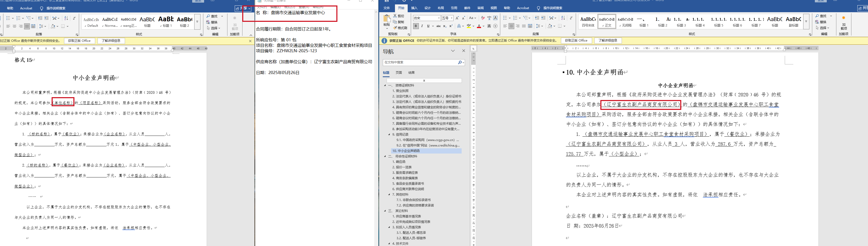
Task: Click Replace (替换) in left Word ribbon
Action: pos(212,22)
